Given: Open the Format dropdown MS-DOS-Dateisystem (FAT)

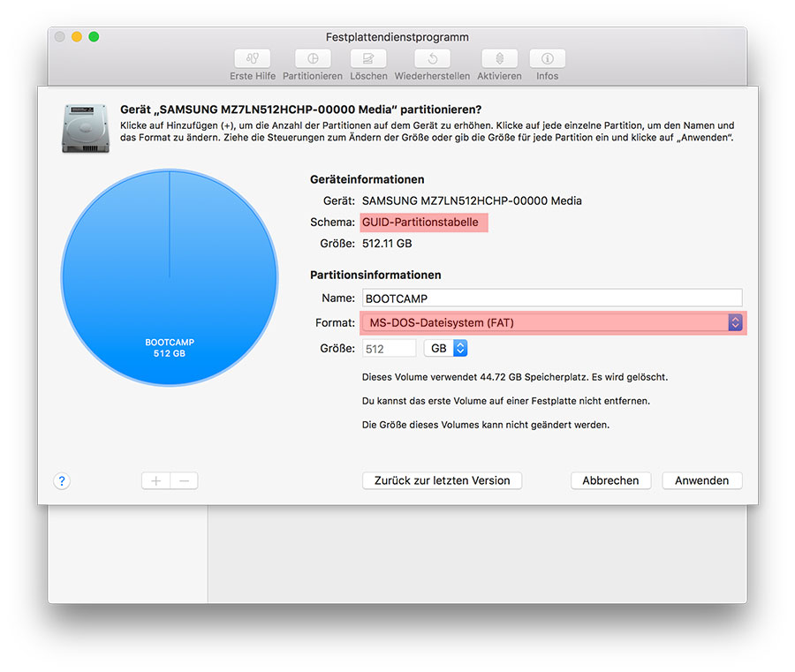Looking at the screenshot, I should pyautogui.click(x=553, y=323).
